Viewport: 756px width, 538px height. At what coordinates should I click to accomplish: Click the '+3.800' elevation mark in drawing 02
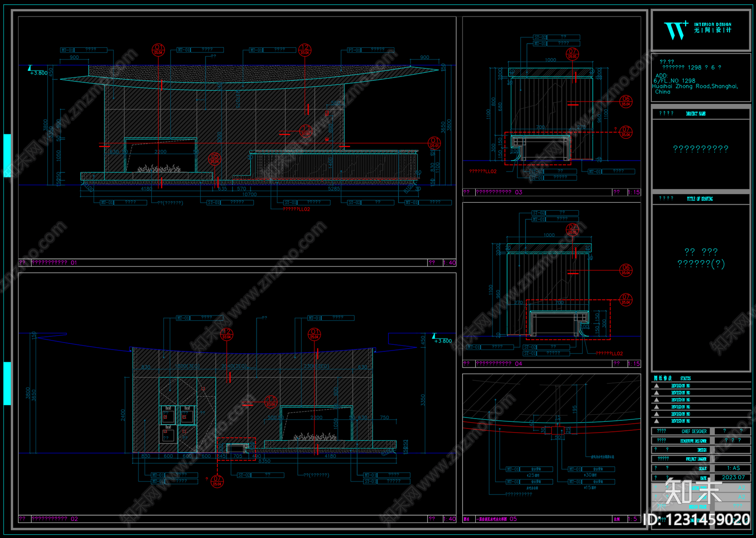443,341
